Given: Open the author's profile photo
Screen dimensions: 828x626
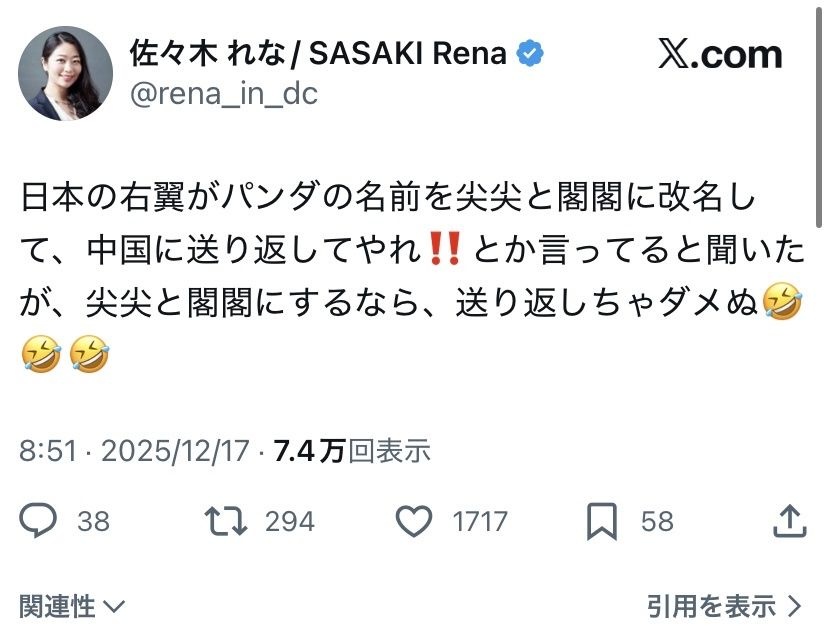Looking at the screenshot, I should coord(65,73).
